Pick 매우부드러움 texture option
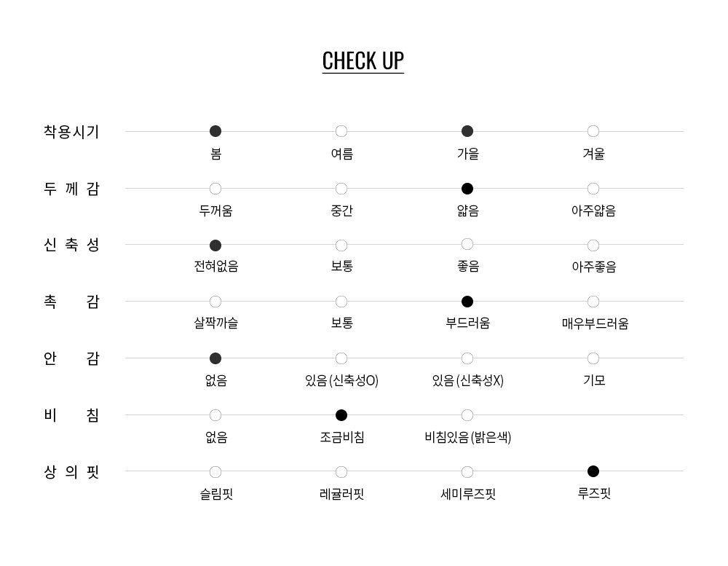This screenshot has height=566, width=728. 593,302
